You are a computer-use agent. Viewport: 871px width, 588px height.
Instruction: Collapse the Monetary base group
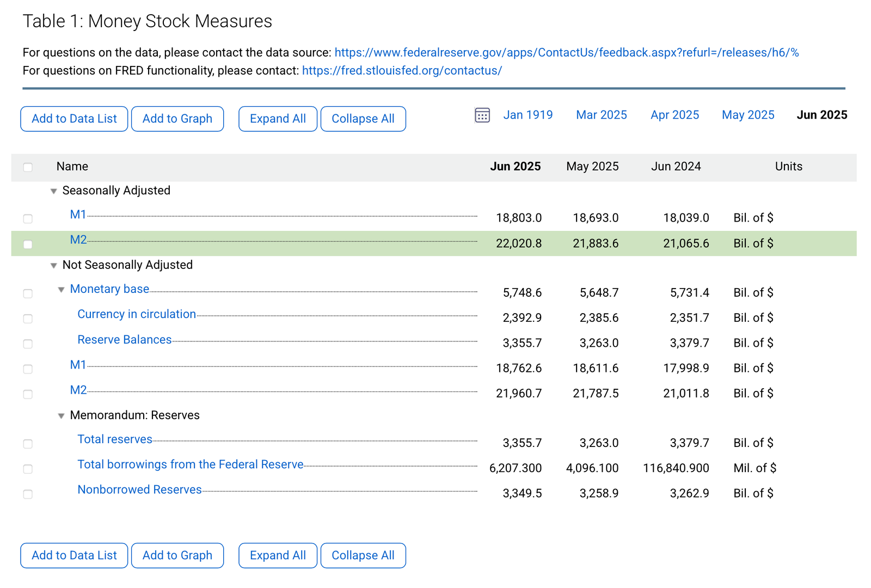[62, 290]
